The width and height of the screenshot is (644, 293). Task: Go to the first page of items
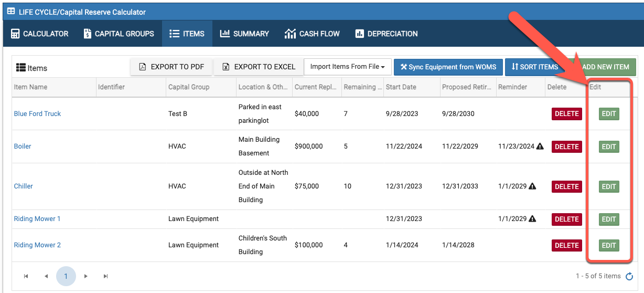[x=26, y=276]
